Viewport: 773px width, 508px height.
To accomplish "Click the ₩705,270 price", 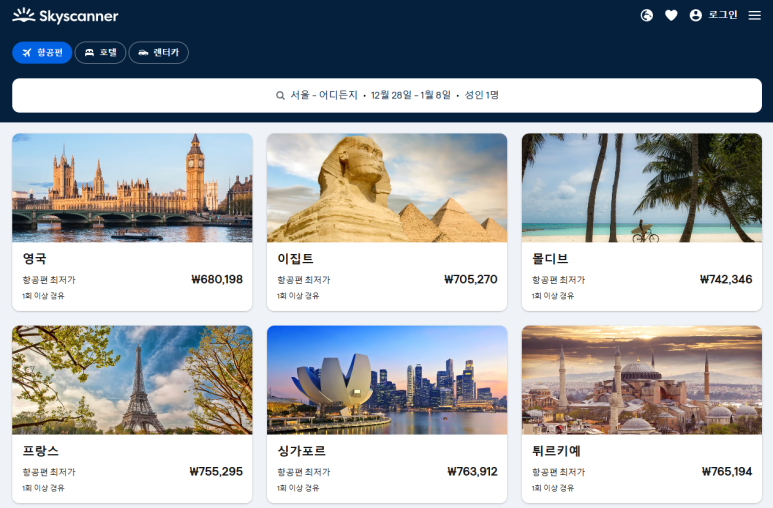I will click(x=471, y=280).
